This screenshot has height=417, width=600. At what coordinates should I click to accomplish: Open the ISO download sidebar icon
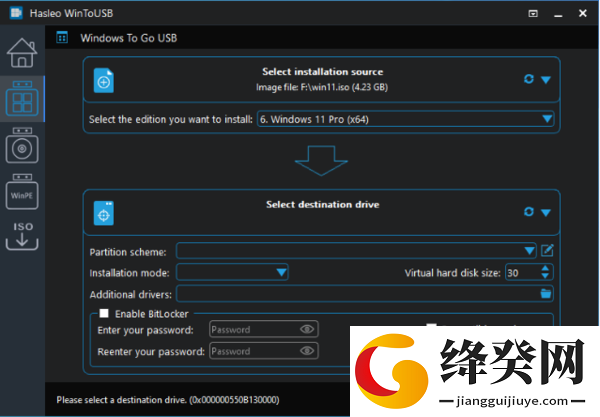pos(22,236)
